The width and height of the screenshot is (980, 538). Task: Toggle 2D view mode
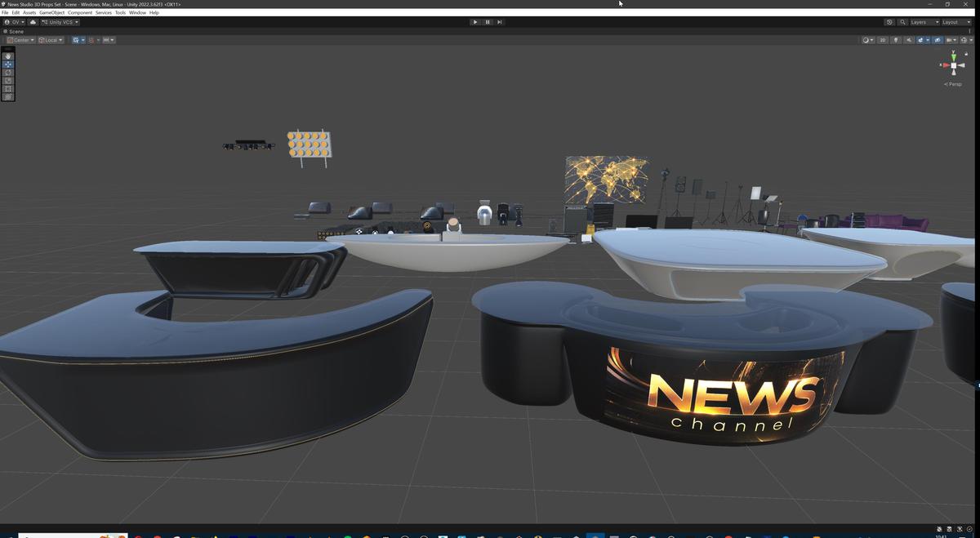[883, 40]
